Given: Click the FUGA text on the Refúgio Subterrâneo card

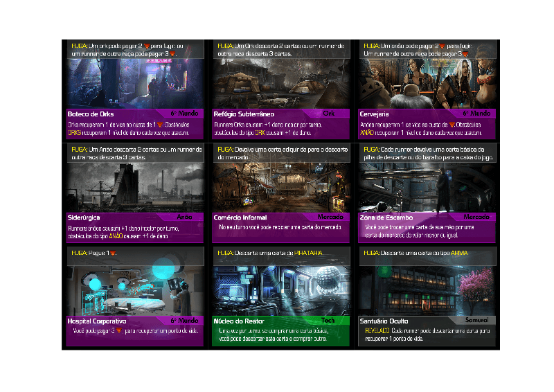Looking at the screenshot, I should tap(281, 50).
